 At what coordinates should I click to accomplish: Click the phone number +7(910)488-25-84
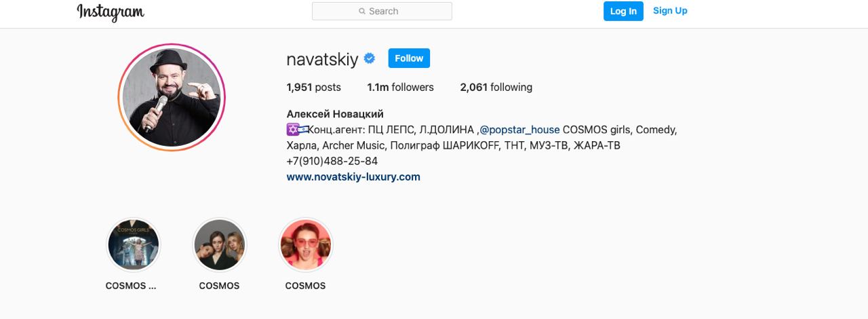pos(332,162)
